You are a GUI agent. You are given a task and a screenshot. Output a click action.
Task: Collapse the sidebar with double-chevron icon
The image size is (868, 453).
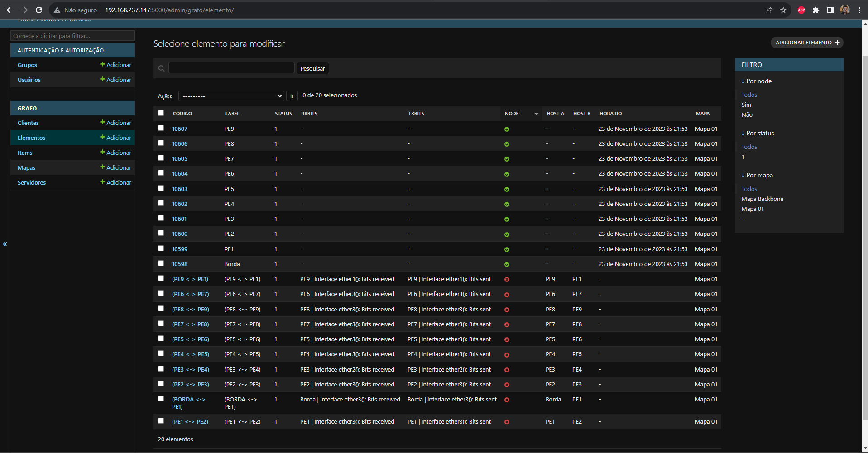5,244
